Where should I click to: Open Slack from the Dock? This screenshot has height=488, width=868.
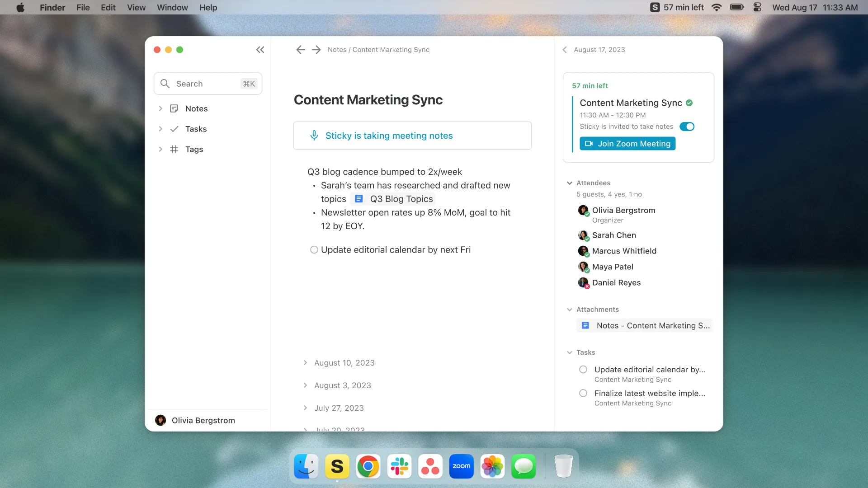click(399, 466)
